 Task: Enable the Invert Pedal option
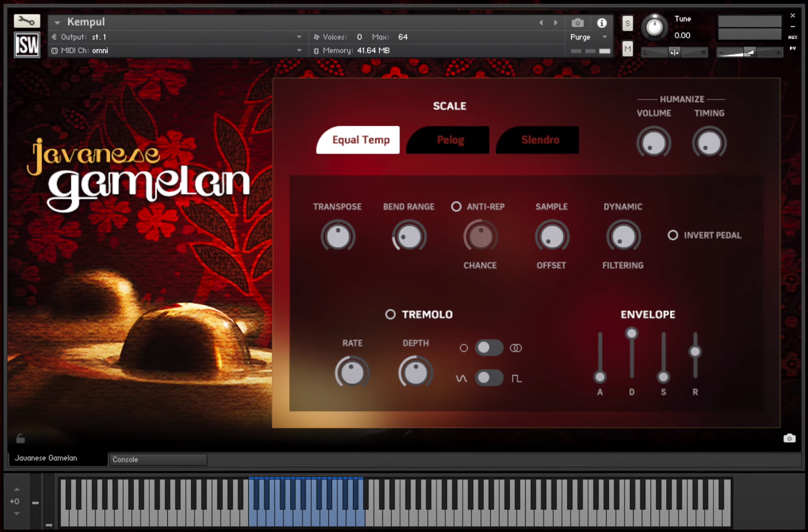(x=673, y=235)
